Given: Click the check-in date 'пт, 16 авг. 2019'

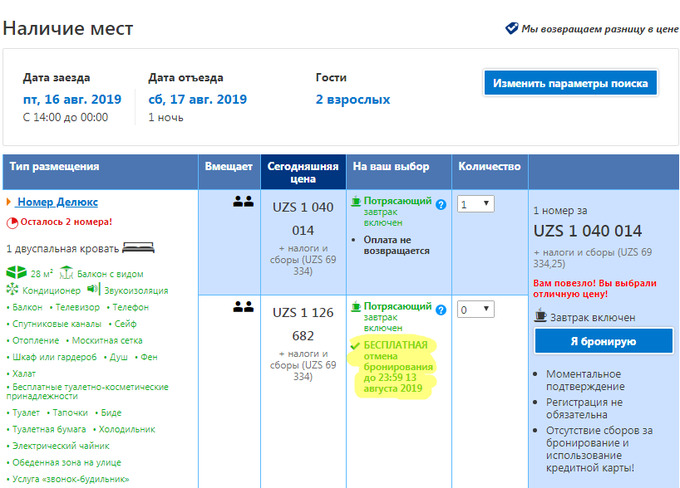Looking at the screenshot, I should [73, 99].
